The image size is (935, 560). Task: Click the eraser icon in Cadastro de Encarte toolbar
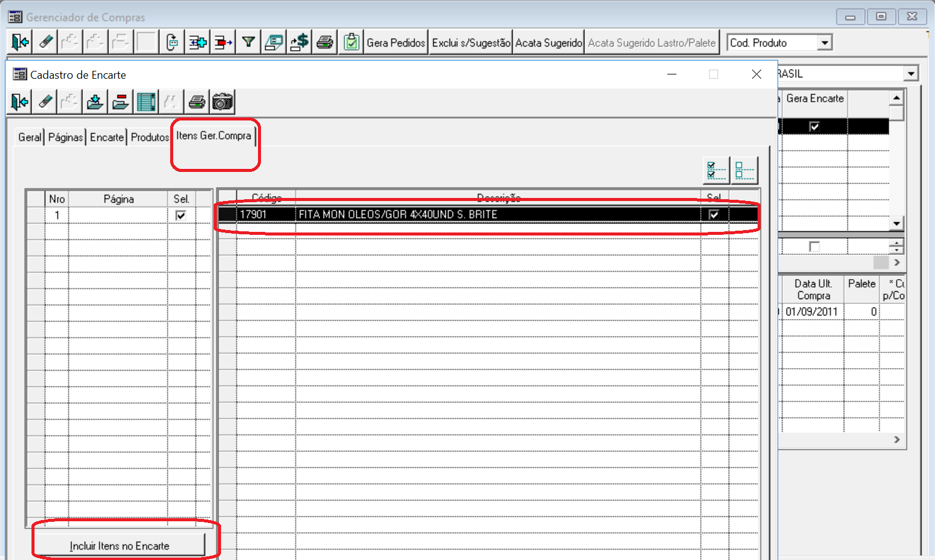[x=45, y=102]
